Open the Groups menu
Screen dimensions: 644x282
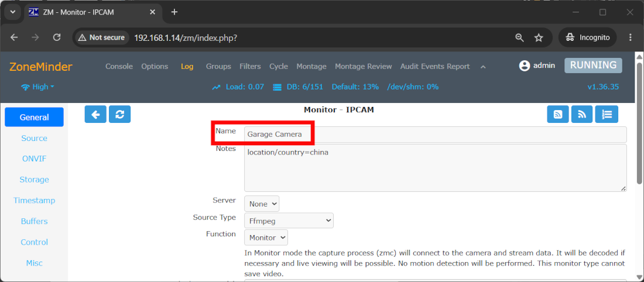pos(218,66)
